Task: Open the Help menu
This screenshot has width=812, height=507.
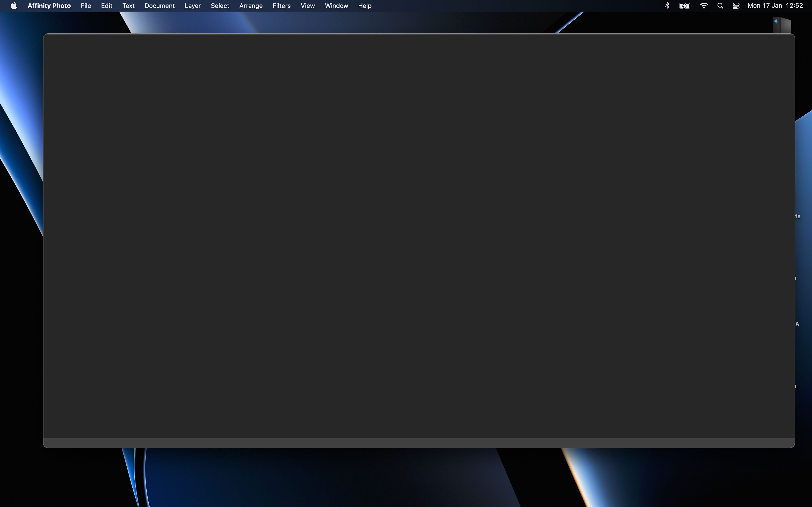Action: [x=364, y=6]
